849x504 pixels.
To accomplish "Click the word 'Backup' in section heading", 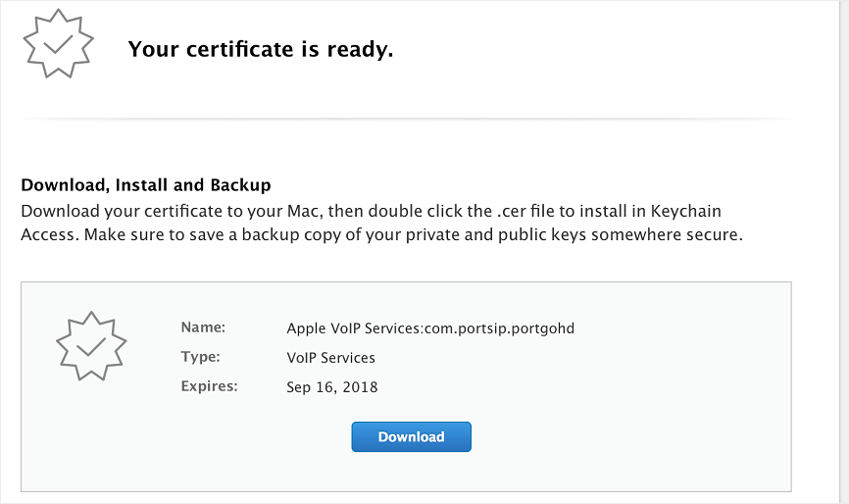I will [240, 185].
